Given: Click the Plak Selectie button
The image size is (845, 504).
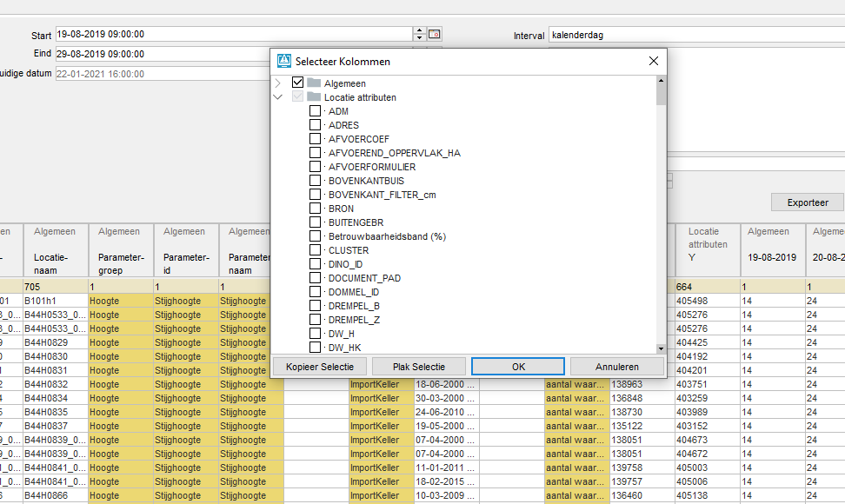Looking at the screenshot, I should (419, 367).
